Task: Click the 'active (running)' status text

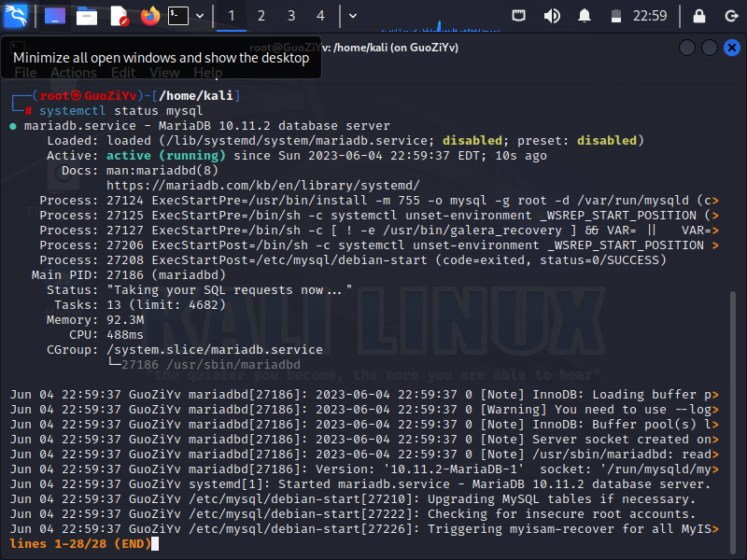Action: [x=166, y=156]
